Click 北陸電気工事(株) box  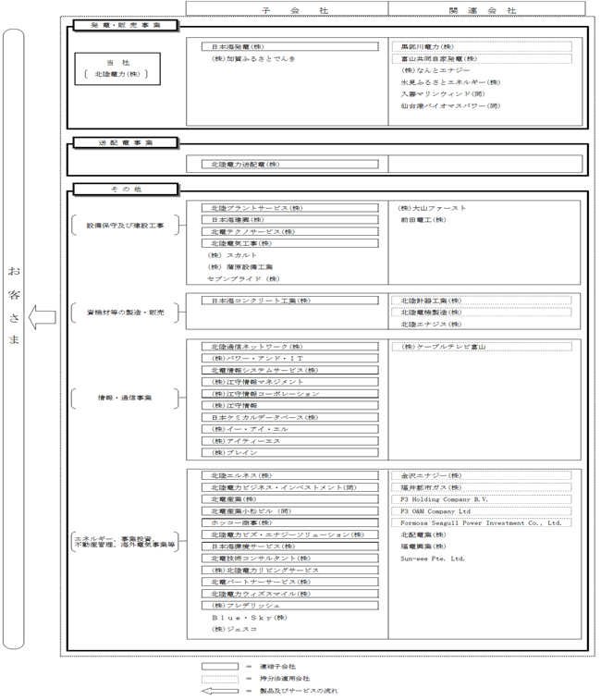(x=289, y=243)
